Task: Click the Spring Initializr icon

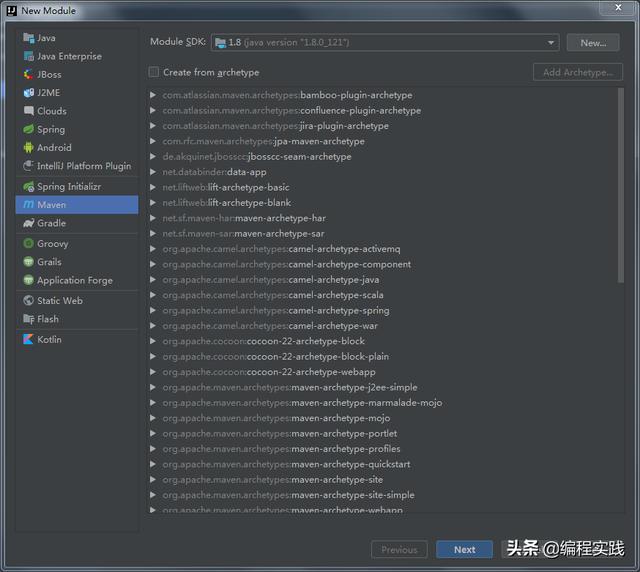Action: click(29, 187)
